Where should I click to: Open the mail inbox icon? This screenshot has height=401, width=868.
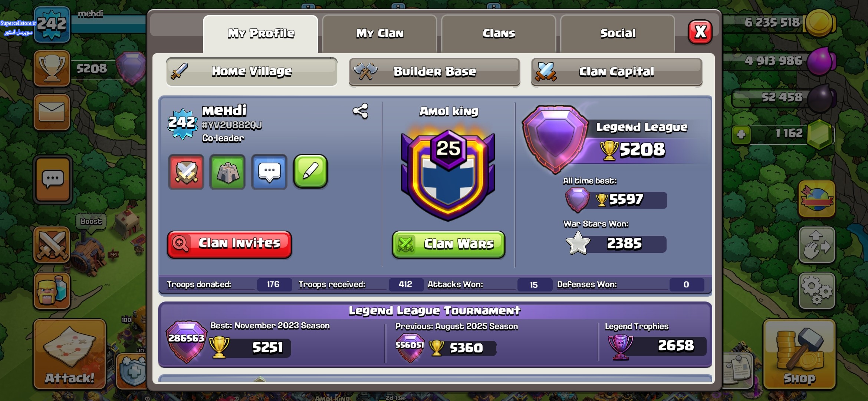(52, 112)
